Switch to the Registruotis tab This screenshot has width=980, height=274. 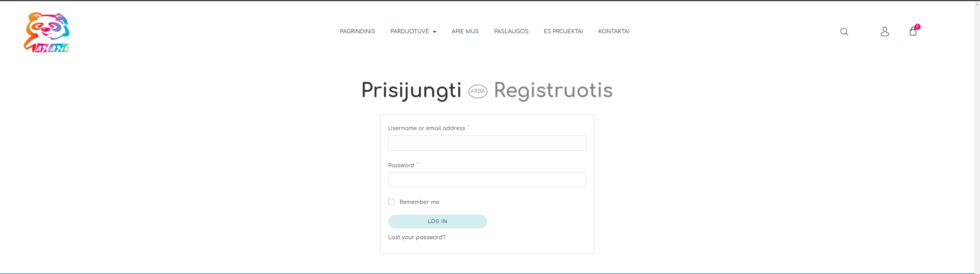click(553, 90)
